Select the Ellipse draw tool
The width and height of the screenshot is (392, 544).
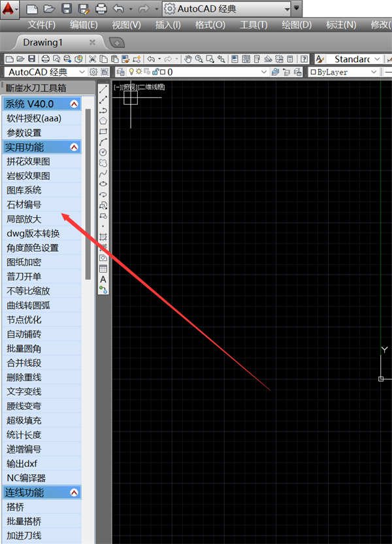[x=103, y=184]
